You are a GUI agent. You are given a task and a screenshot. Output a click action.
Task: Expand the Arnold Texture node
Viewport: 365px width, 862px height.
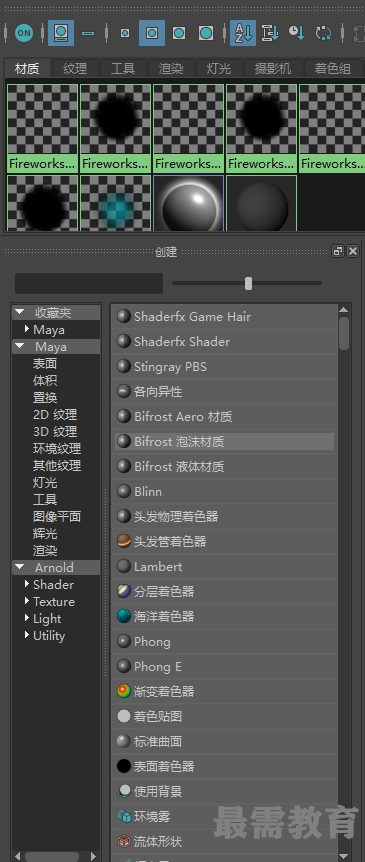coord(27,601)
